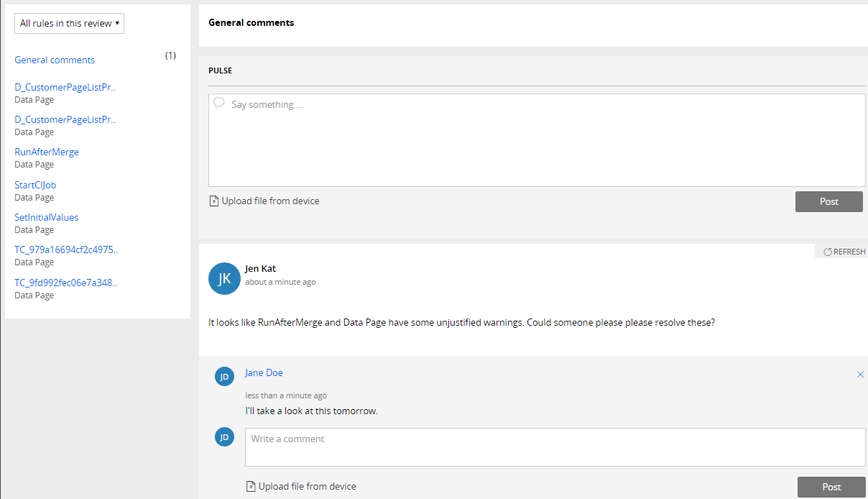Click "Upload file from device" below Say something box

tap(270, 201)
